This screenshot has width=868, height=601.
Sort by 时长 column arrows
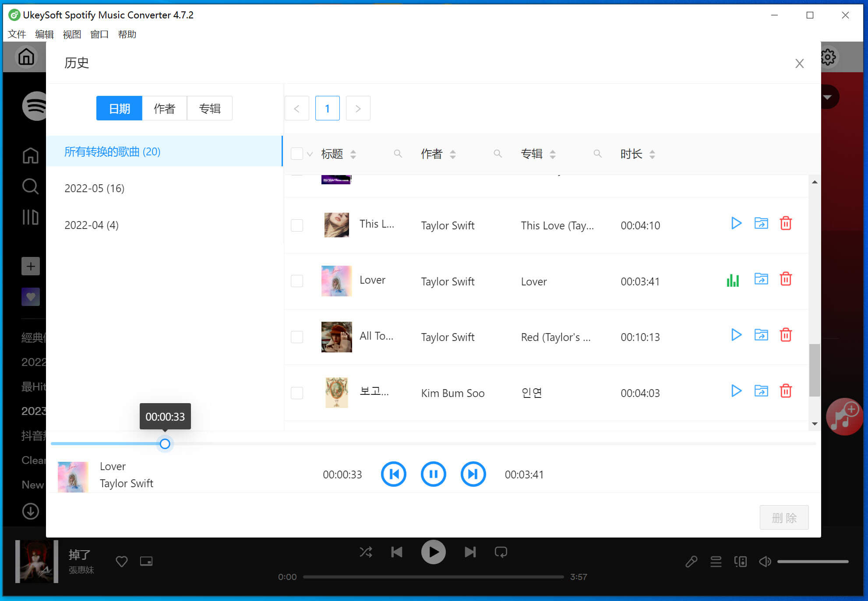(652, 154)
